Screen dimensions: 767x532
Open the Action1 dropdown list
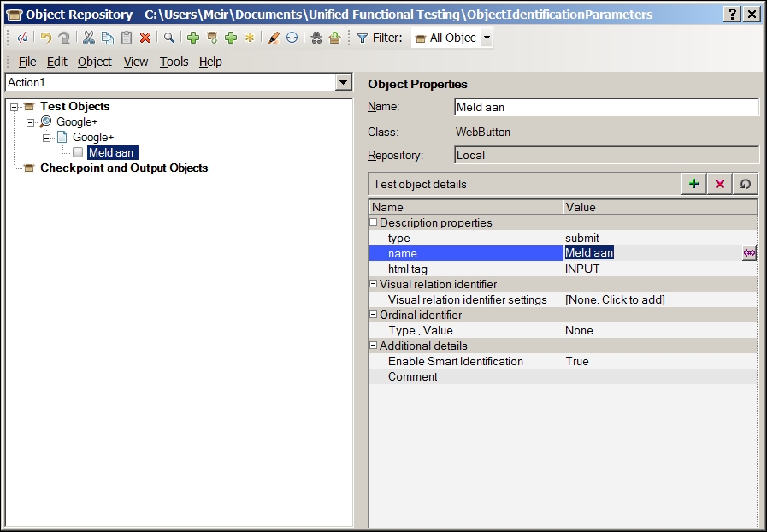click(344, 82)
